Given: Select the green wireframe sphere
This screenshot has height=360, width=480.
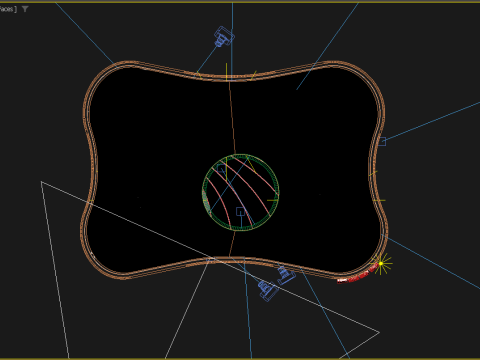Looking at the screenshot, I should coord(241,192).
